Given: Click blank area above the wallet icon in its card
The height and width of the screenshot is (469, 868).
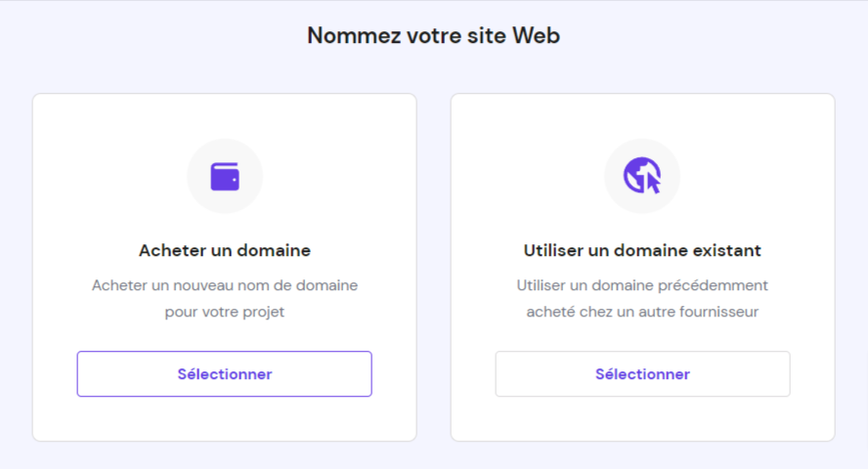Looking at the screenshot, I should click(x=225, y=115).
